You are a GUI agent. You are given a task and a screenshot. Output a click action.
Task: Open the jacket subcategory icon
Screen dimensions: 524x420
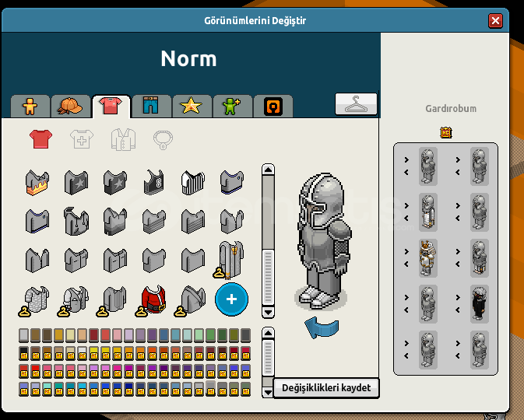[123, 139]
